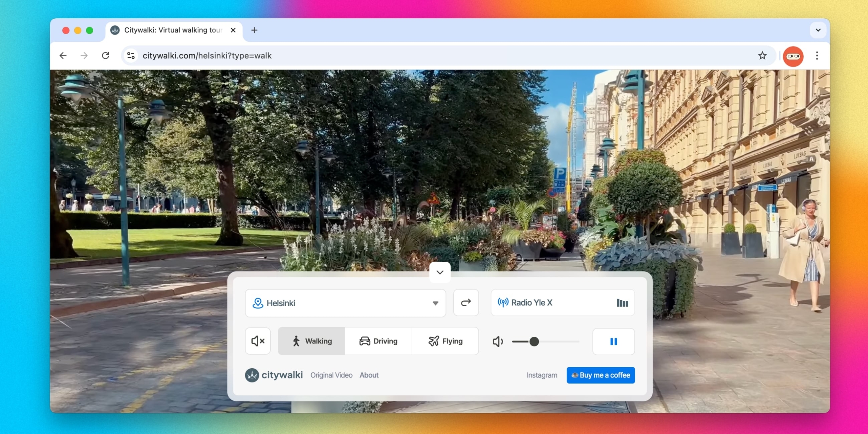Viewport: 868px width, 434px height.
Task: Open site information icon in address bar
Action: tap(131, 56)
